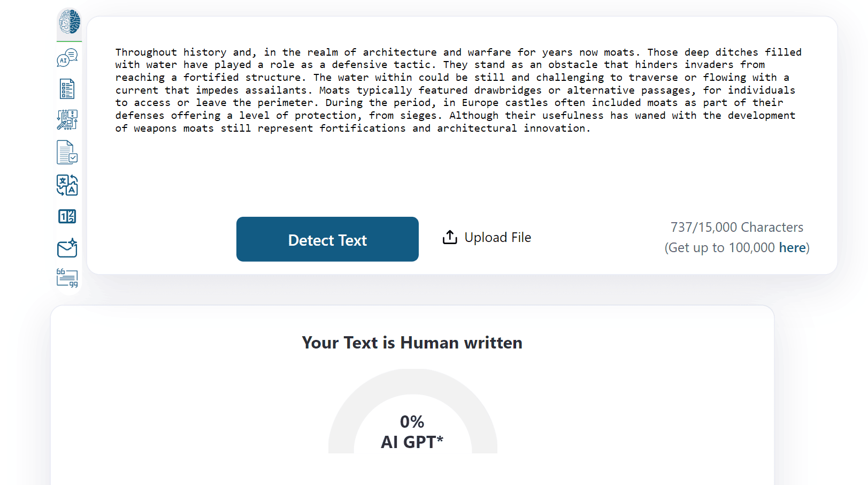Choose the Upload File text label
This screenshot has width=868, height=485.
click(498, 237)
